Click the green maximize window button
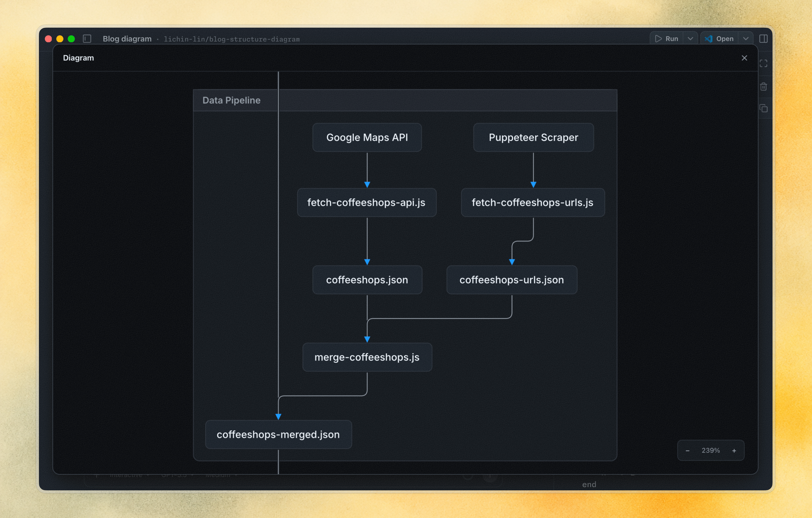This screenshot has width=812, height=518. pos(71,39)
